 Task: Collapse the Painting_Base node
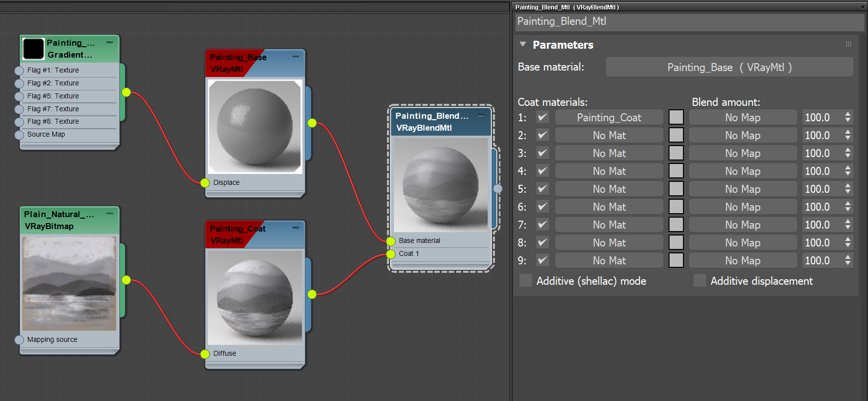coord(295,57)
